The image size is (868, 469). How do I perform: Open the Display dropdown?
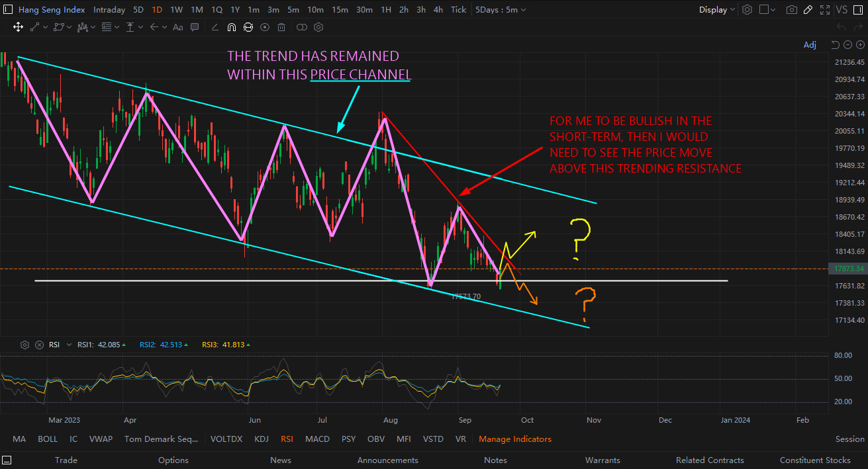717,10
